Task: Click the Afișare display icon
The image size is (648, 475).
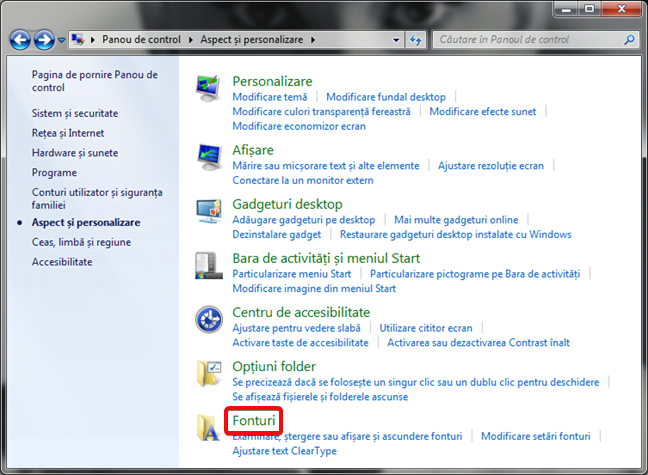Action: [x=209, y=157]
